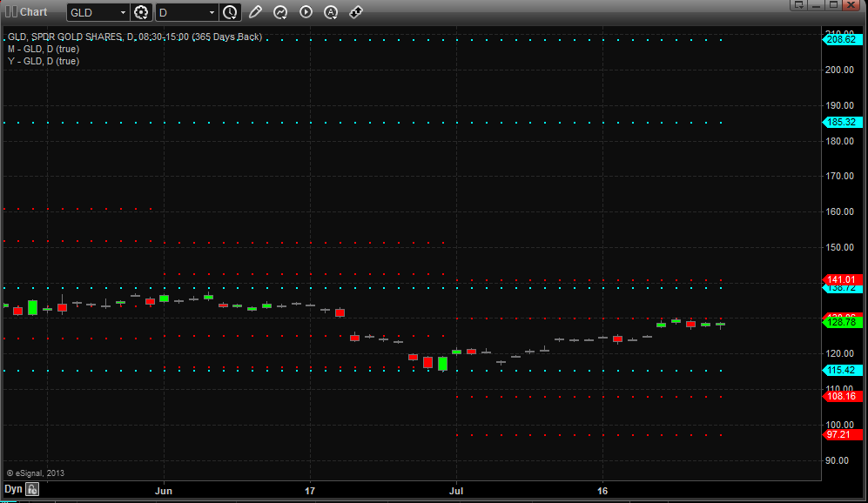Image resolution: width=868 pixels, height=503 pixels.
Task: Click the Jun date axis label
Action: click(x=164, y=491)
